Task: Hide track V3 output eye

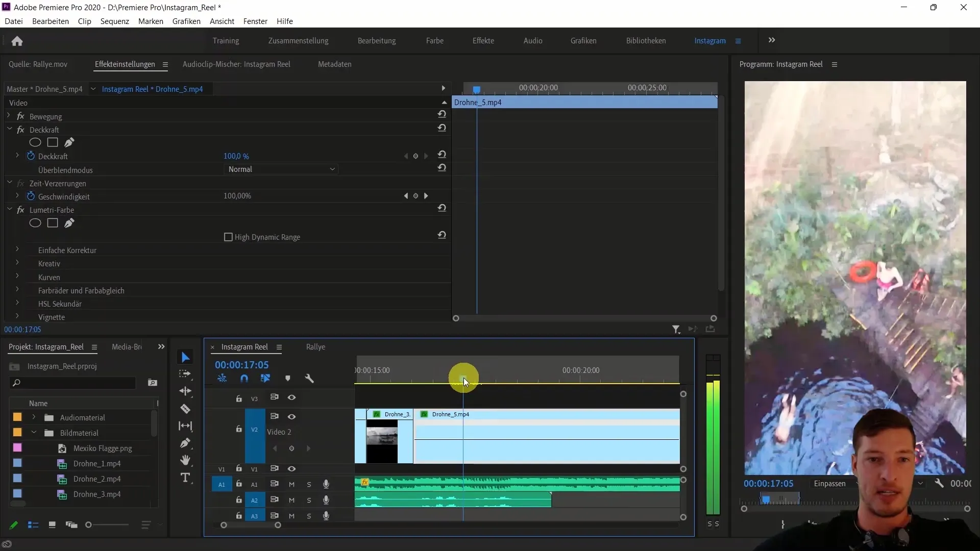Action: pos(291,397)
